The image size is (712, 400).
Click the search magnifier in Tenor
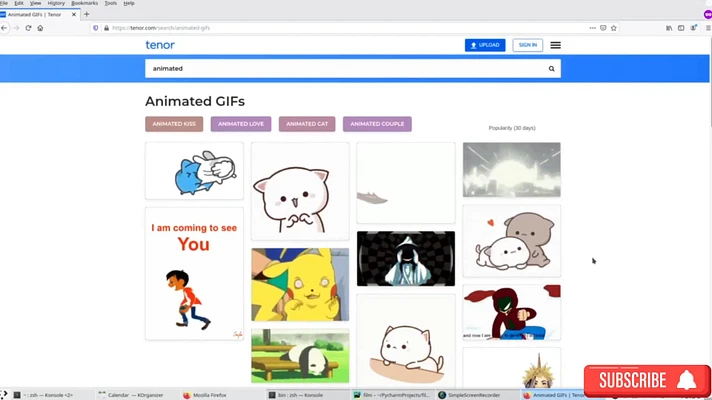pyautogui.click(x=551, y=69)
